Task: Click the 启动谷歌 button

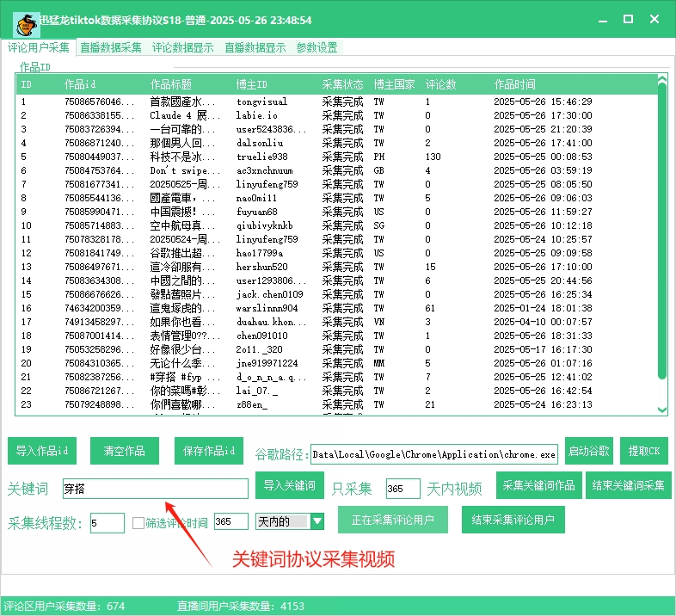Action: coord(589,451)
